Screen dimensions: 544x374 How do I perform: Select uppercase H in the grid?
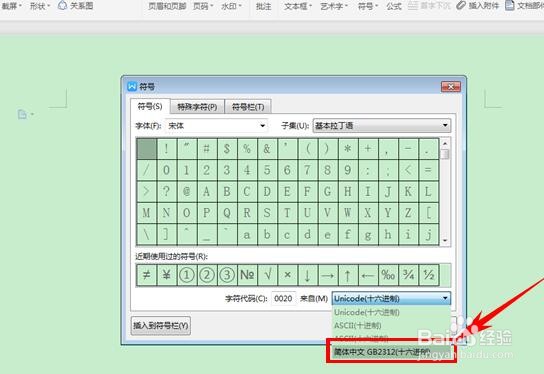click(348, 192)
